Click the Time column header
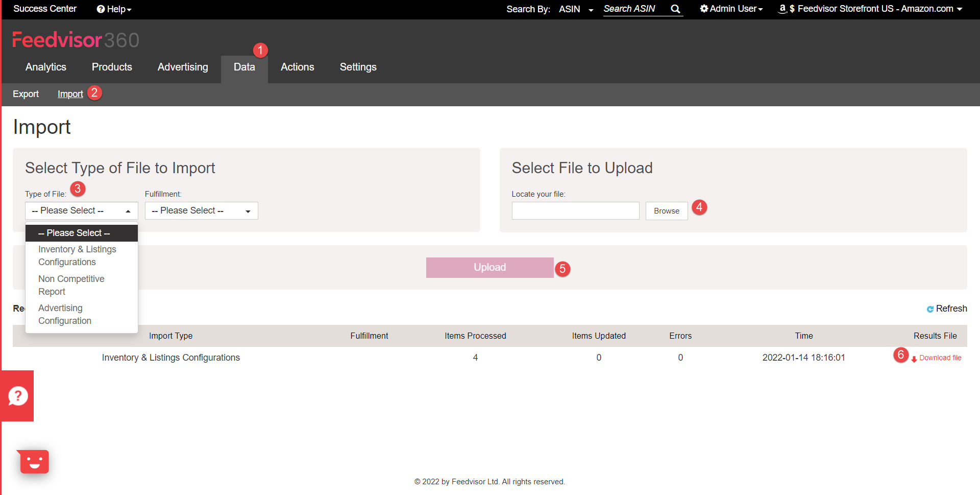The image size is (980, 495). (804, 336)
